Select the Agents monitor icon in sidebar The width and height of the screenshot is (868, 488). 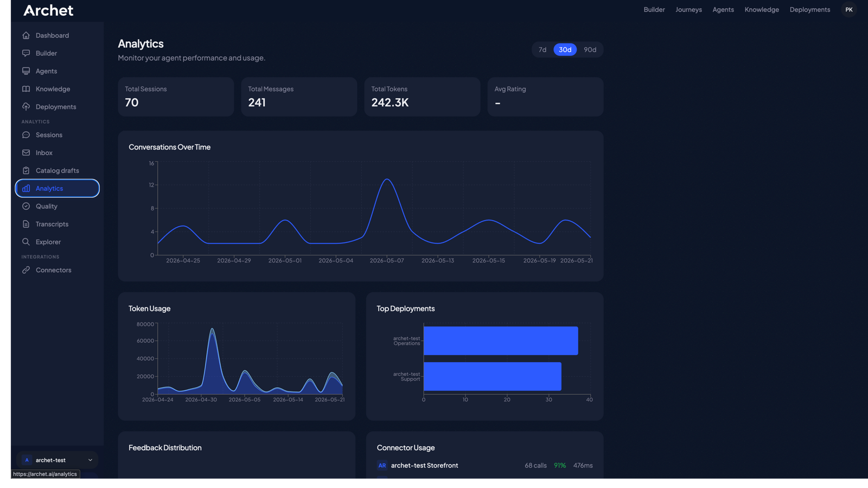(26, 71)
